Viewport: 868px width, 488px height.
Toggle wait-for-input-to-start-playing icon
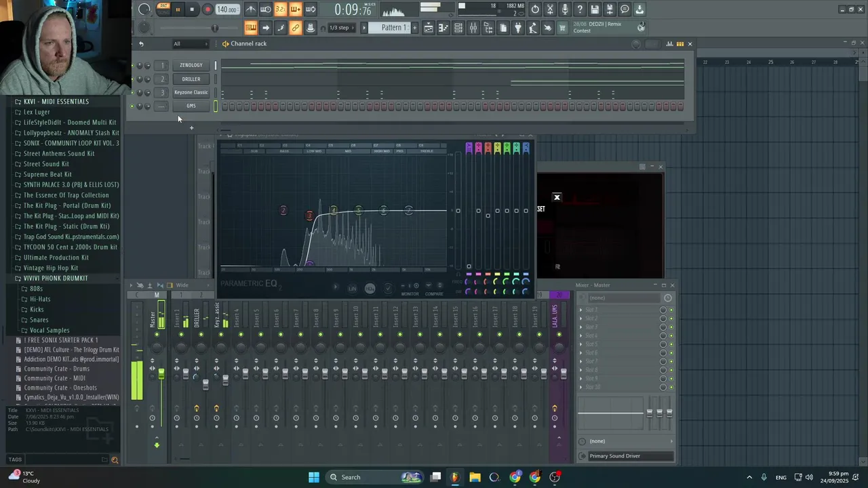[x=266, y=9]
